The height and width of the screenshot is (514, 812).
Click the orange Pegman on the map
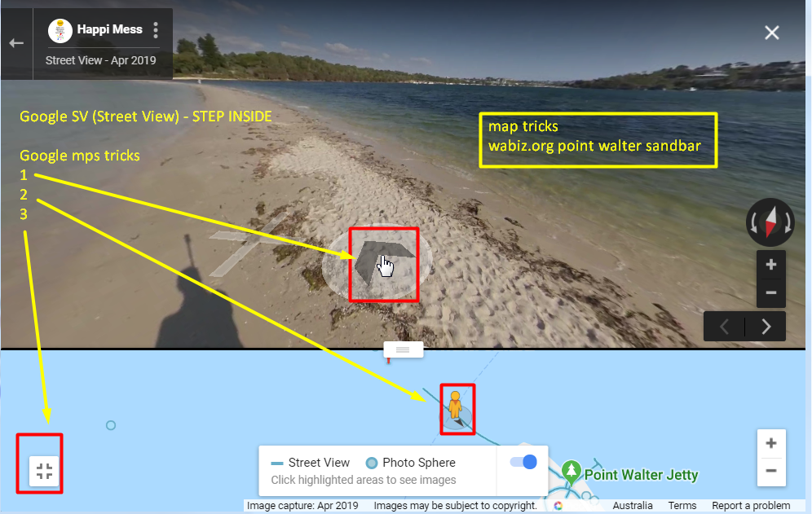point(455,406)
